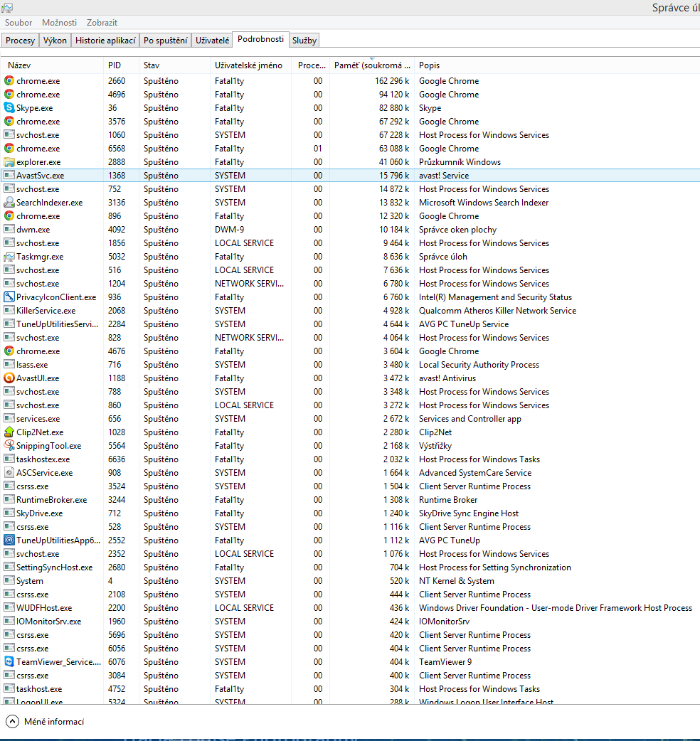Sort by the Proce... CPU column header
Image resolution: width=700 pixels, height=741 pixels.
311,65
